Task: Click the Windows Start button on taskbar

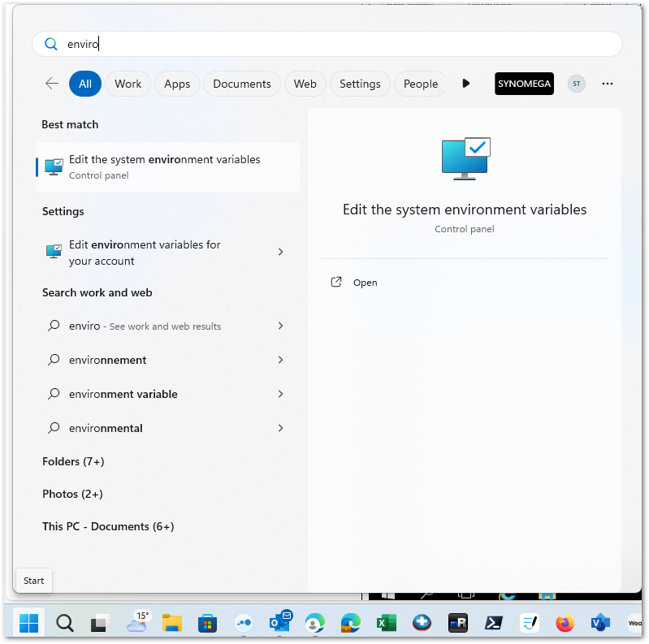Action: [x=29, y=623]
